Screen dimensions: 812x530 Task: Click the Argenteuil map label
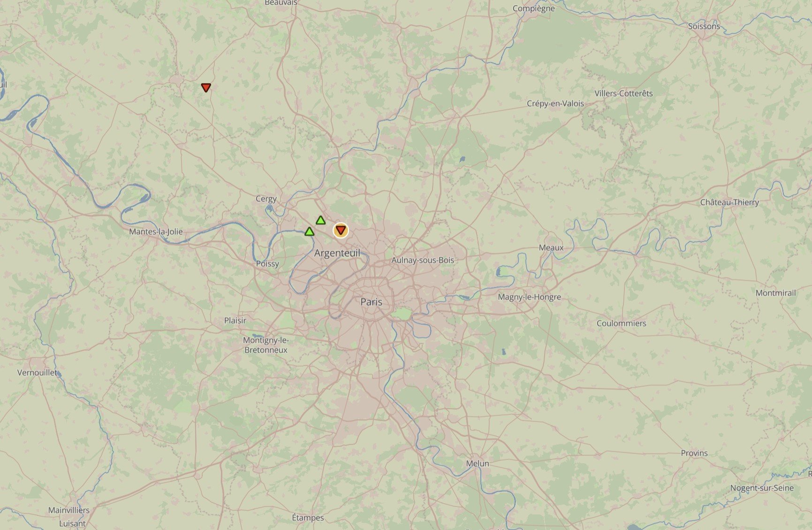point(337,253)
